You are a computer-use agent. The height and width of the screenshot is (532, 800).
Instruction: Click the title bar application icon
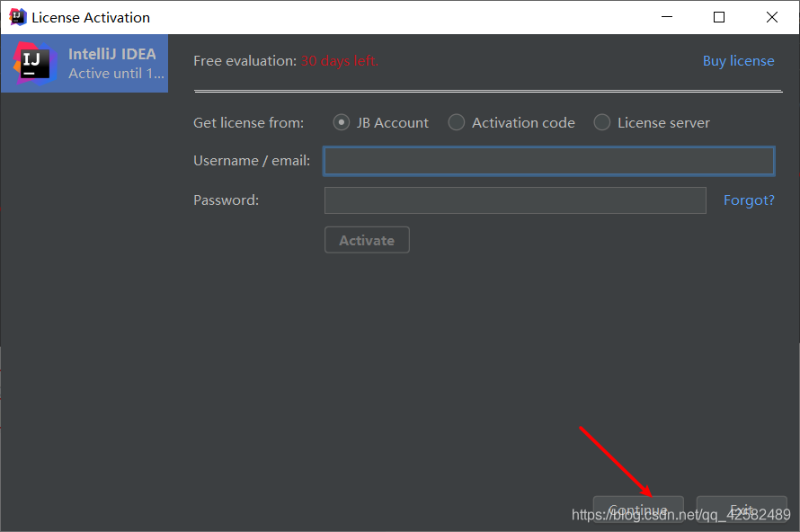[x=17, y=17]
